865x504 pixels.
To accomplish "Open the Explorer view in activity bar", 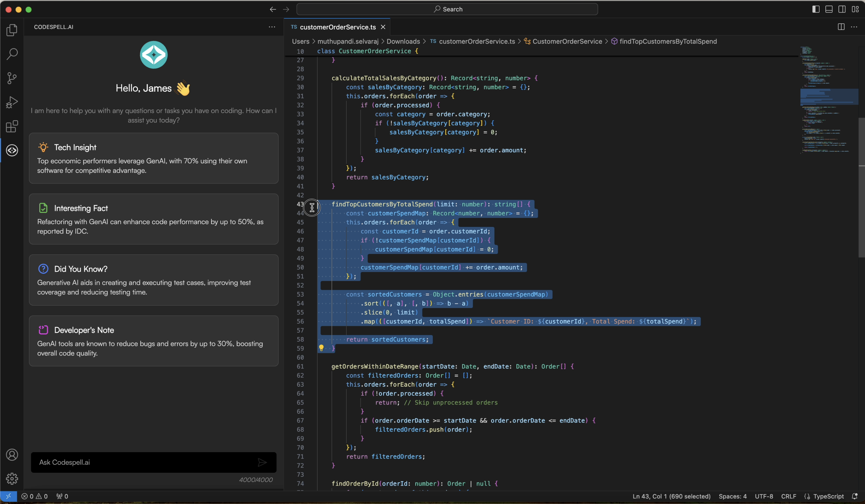I will (x=12, y=30).
